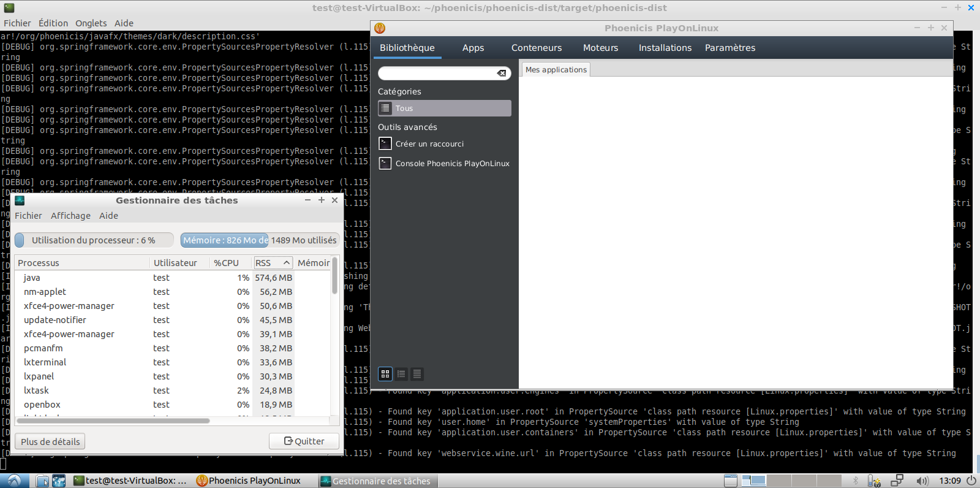Select the 'Mes applications' tab
The image size is (980, 488).
coord(556,70)
